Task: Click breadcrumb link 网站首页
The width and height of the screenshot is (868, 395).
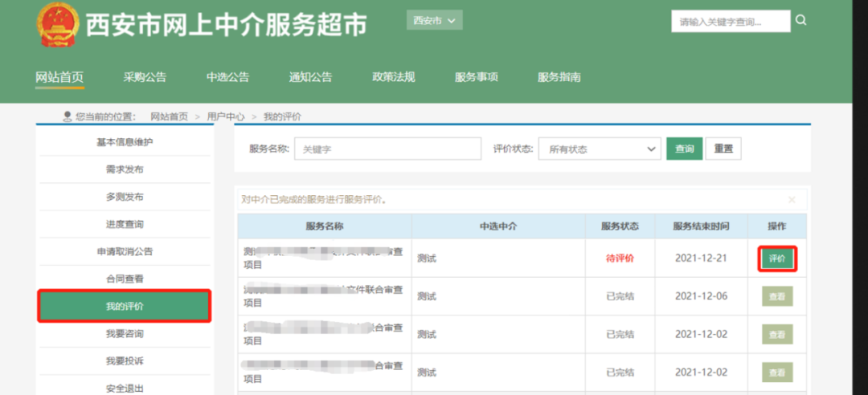Action: [x=170, y=116]
